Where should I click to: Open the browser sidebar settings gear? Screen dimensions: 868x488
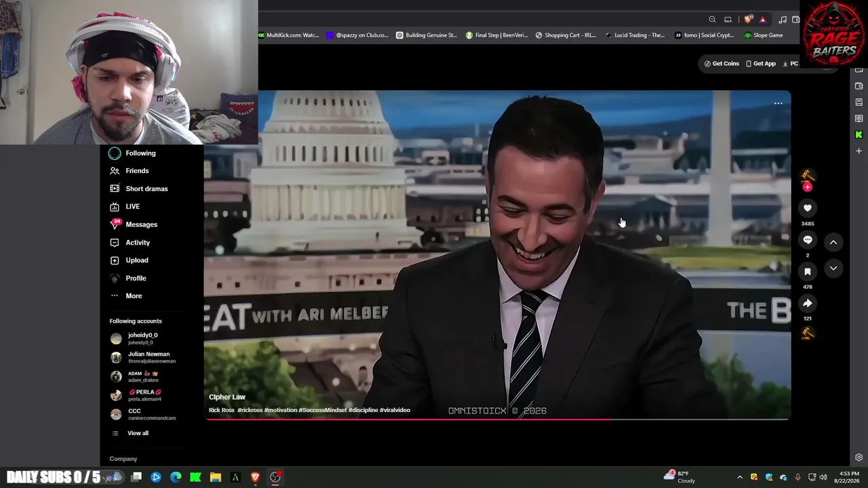[859, 457]
